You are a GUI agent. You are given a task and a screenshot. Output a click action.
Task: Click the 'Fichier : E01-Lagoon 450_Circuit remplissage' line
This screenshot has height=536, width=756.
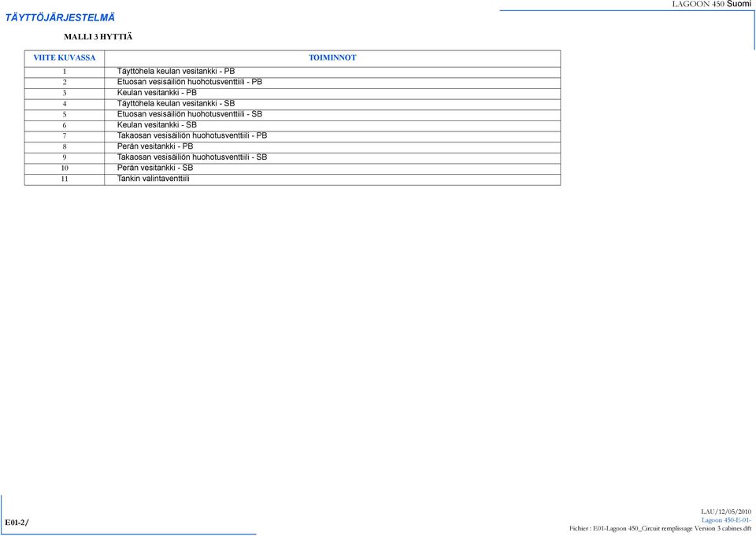pos(660,529)
